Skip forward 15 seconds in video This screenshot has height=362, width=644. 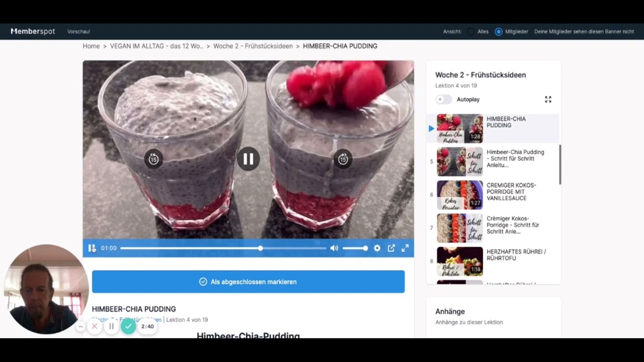pyautogui.click(x=343, y=159)
